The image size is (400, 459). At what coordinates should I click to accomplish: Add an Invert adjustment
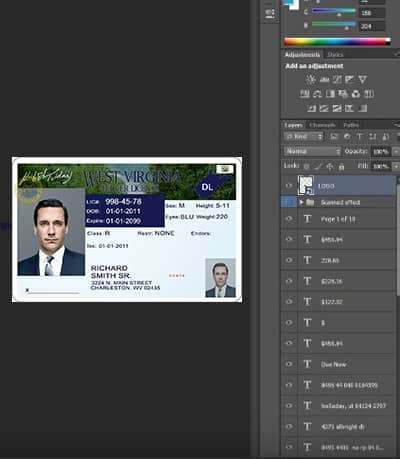(311, 108)
